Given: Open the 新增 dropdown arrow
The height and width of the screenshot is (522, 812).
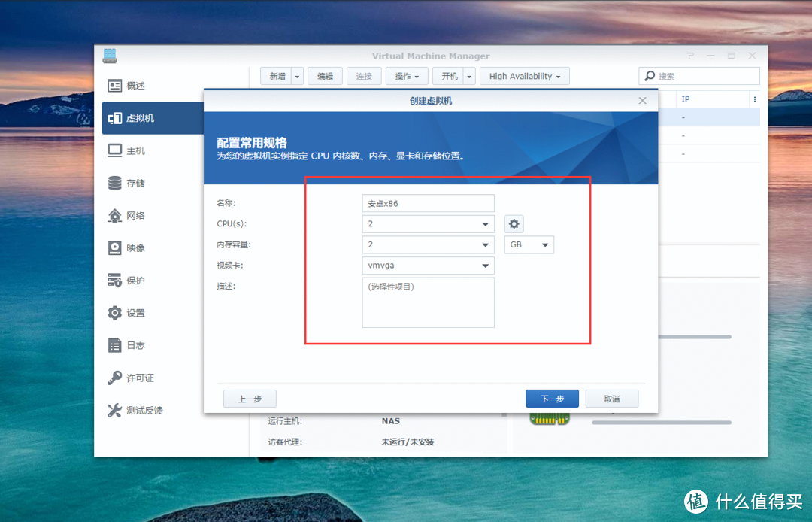Looking at the screenshot, I should tap(297, 76).
